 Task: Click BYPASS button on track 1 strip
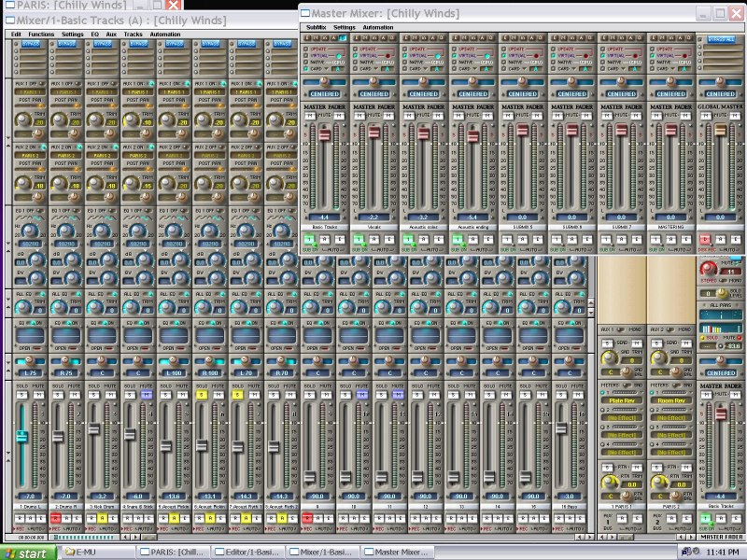click(x=31, y=44)
